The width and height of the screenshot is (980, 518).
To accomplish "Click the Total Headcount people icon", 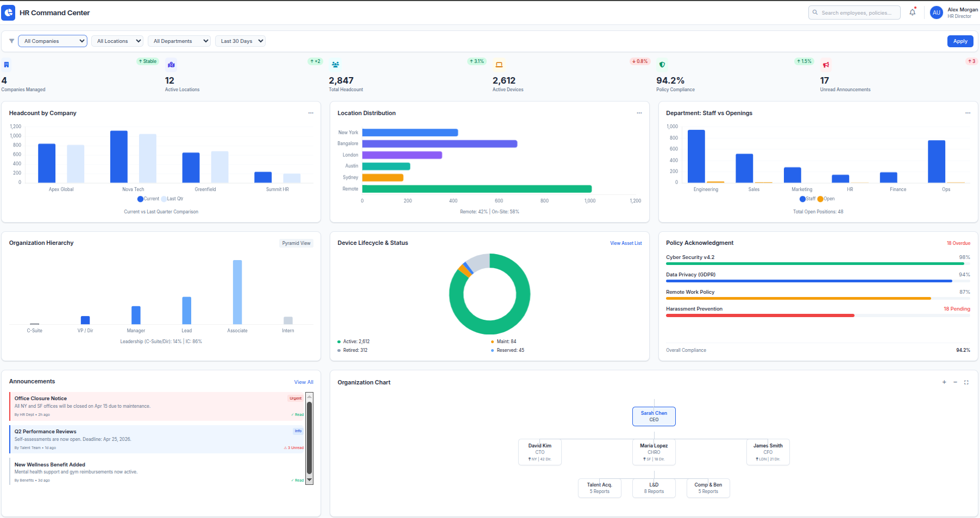I will [335, 65].
